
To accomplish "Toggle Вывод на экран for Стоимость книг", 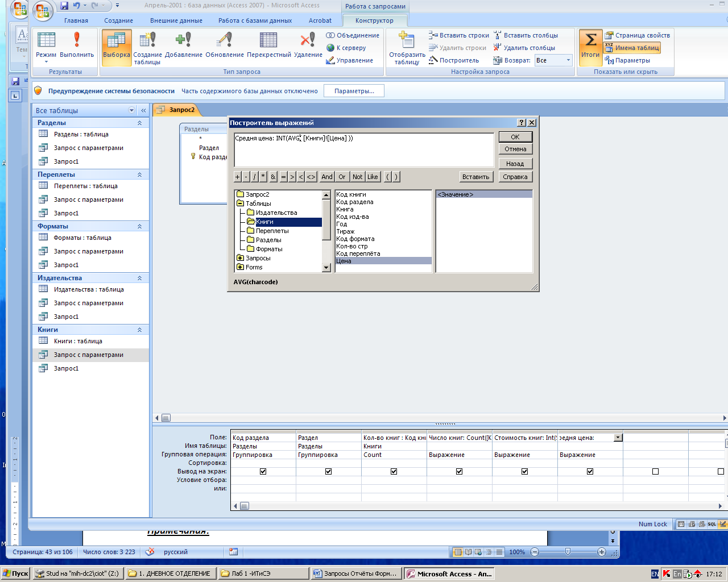I will [524, 471].
